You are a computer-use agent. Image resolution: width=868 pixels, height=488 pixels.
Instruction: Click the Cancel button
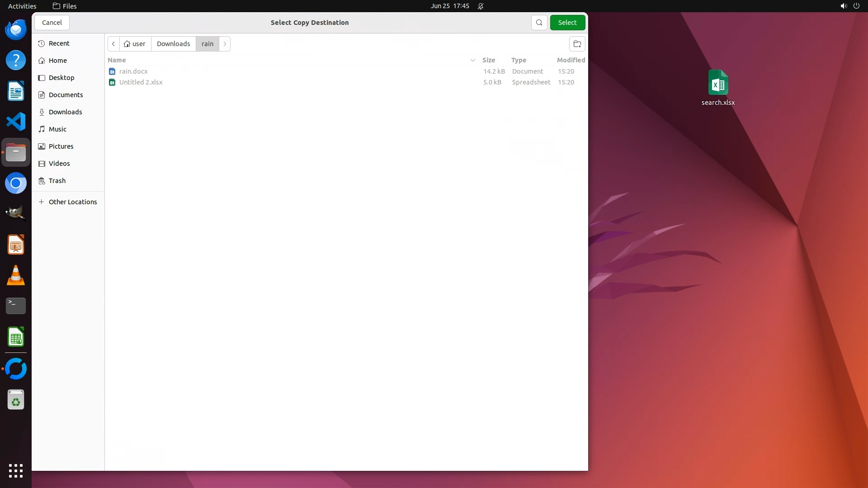(52, 23)
